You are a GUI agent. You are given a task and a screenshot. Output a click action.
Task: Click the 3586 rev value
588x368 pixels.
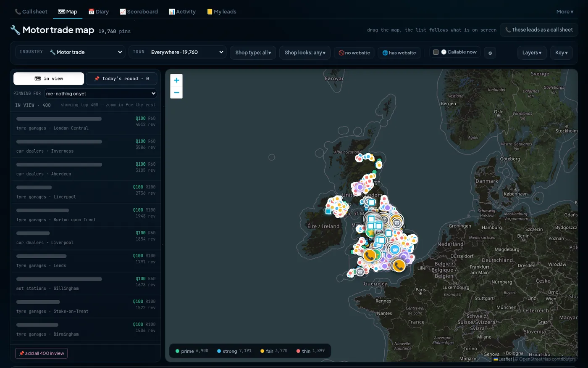click(145, 148)
